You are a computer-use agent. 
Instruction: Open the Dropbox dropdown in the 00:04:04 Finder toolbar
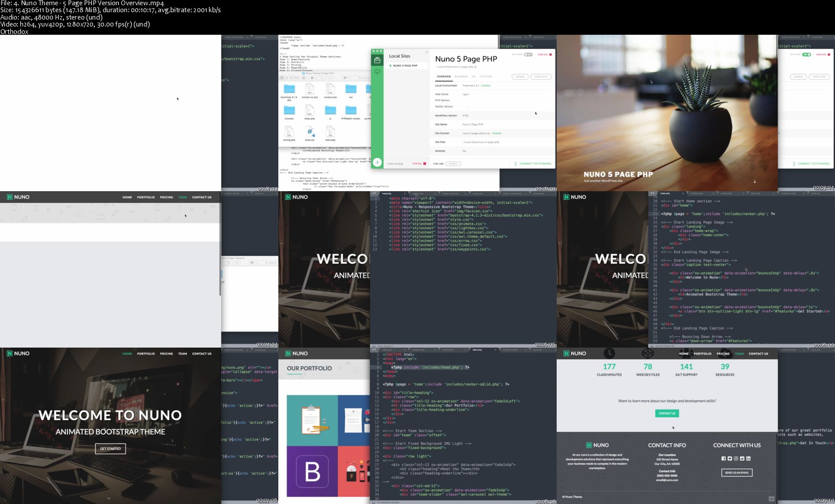tap(252, 262)
